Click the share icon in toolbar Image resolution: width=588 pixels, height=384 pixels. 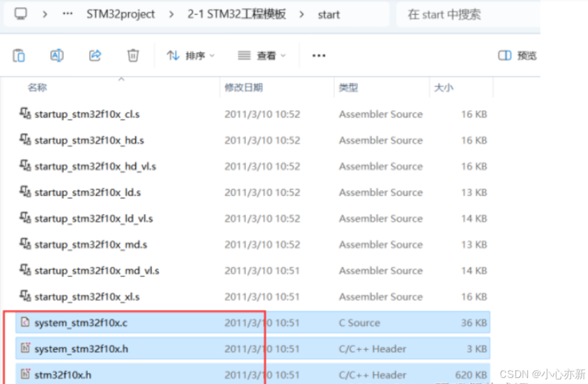pyautogui.click(x=95, y=55)
